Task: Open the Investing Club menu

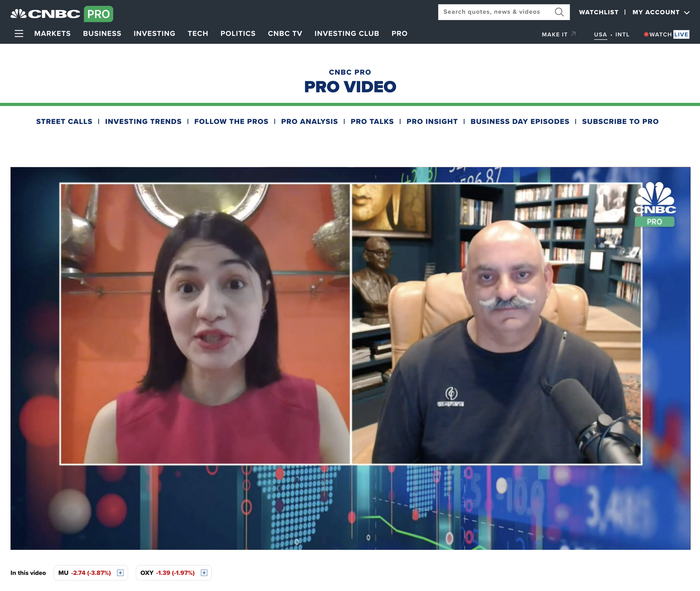Action: pos(346,34)
